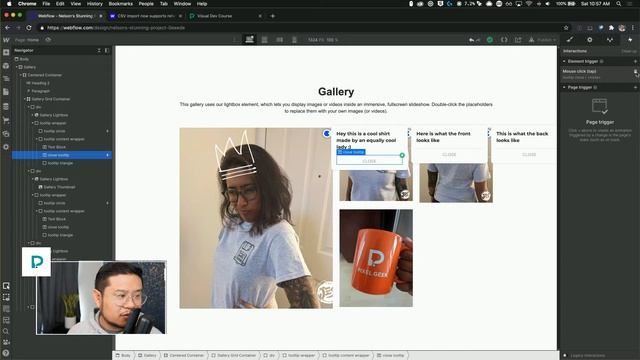
Task: Collapse the Gallery node in Navigator
Action: coord(17,67)
